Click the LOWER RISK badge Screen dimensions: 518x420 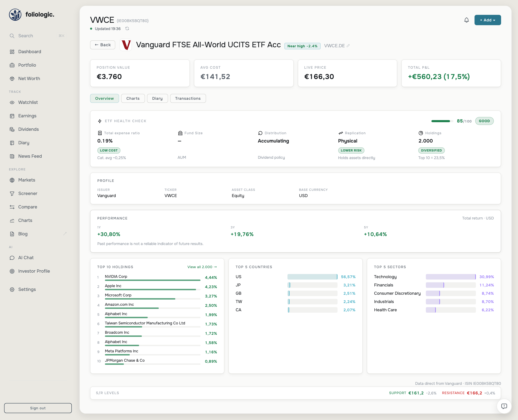click(x=351, y=150)
